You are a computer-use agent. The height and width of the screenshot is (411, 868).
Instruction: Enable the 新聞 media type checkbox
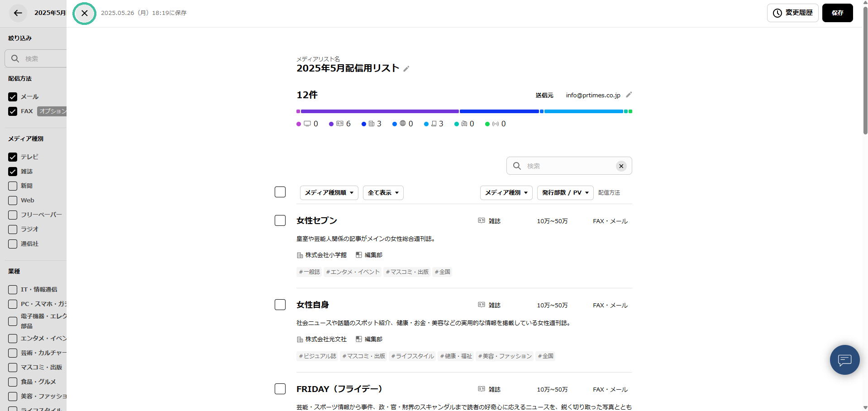tap(13, 186)
